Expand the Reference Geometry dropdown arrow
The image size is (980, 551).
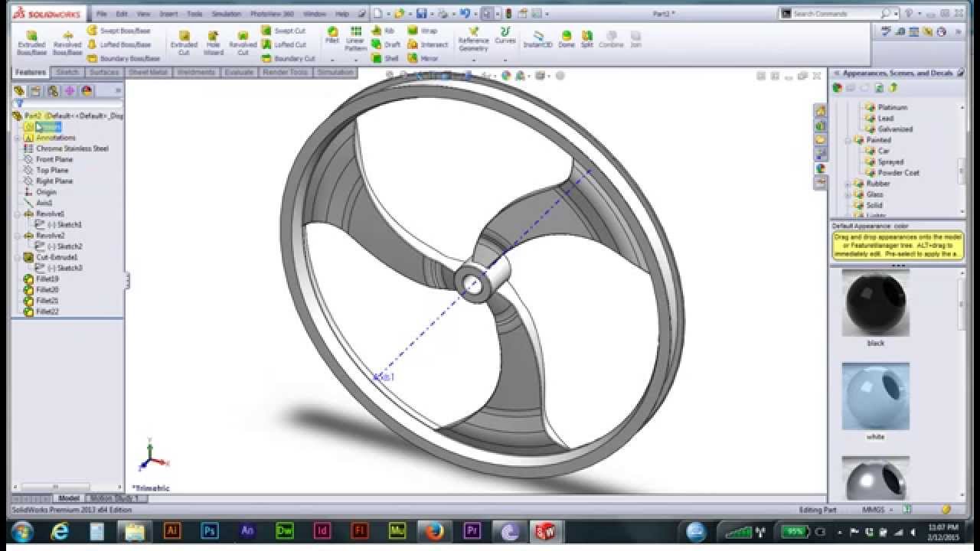point(473,60)
